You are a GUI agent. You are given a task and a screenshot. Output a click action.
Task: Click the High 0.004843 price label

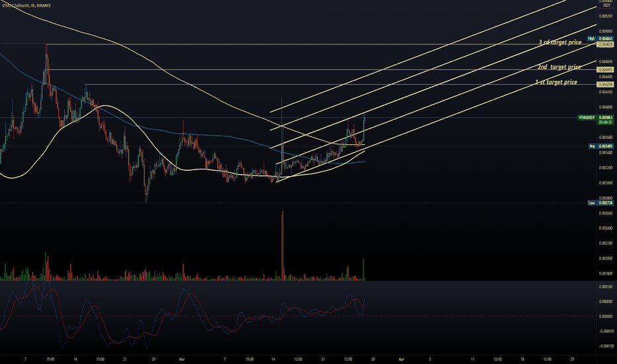[600, 38]
